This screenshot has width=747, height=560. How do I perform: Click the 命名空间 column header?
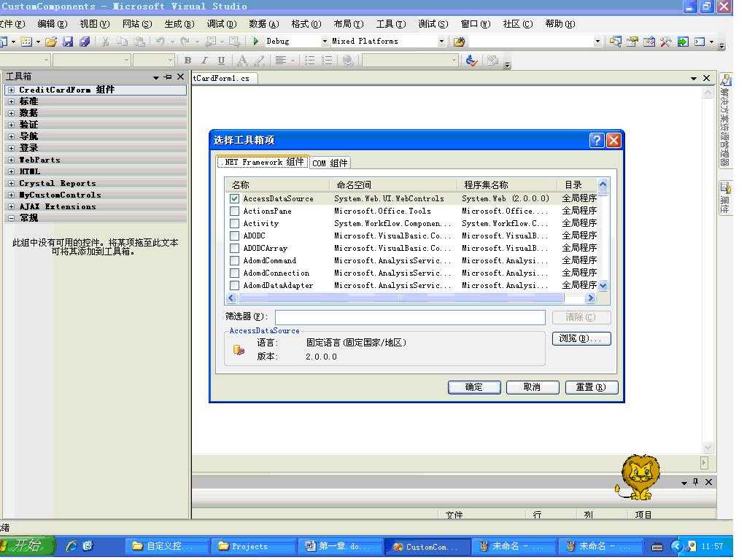pos(393,184)
